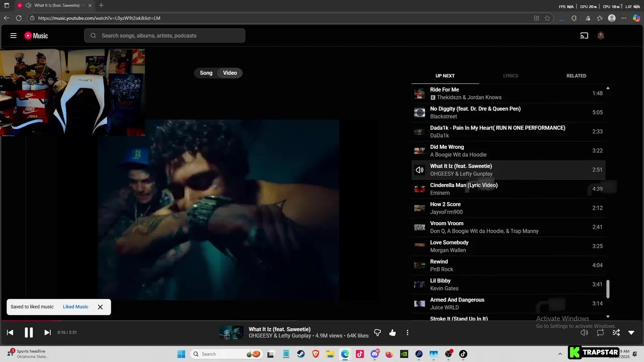The height and width of the screenshot is (362, 644).
Task: Reload the page with refresh button
Action: coord(19,18)
